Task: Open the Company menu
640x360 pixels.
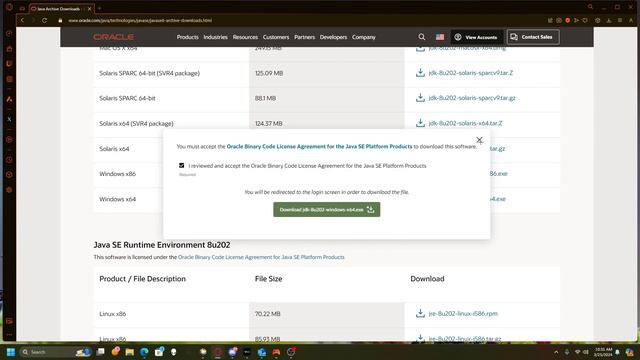Action: (x=364, y=37)
